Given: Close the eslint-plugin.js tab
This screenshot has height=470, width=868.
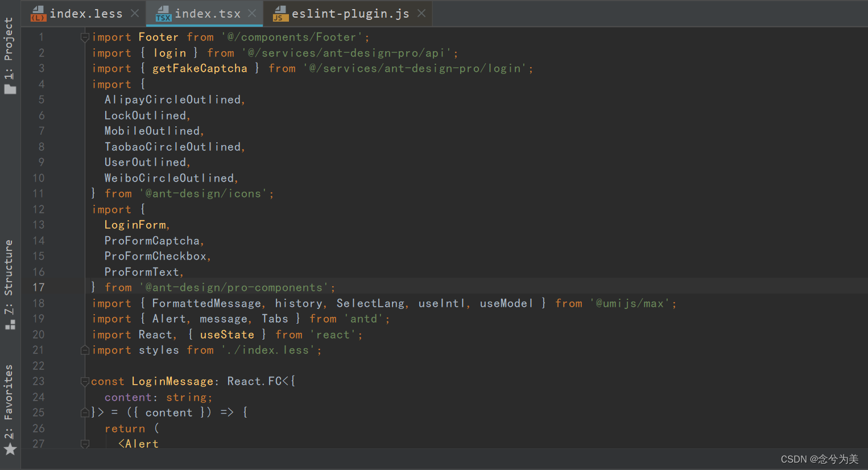Looking at the screenshot, I should (421, 13).
